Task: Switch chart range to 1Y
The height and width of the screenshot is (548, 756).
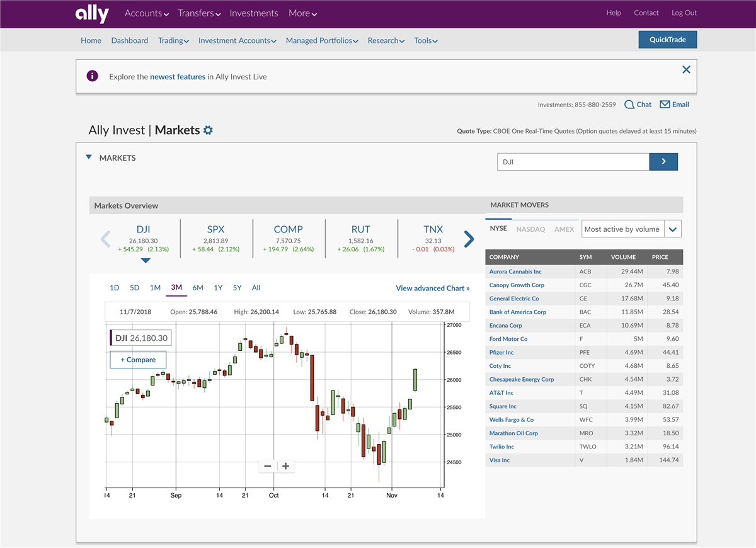Action: (218, 288)
